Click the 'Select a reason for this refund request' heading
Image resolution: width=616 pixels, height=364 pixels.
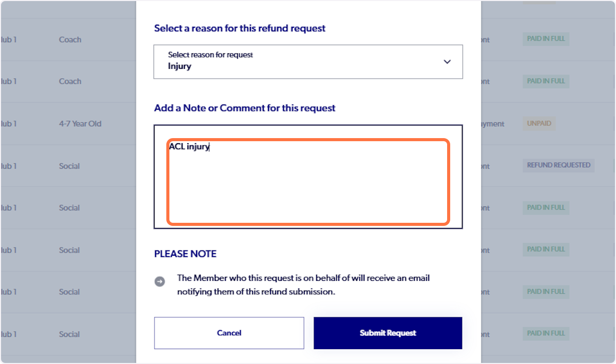click(x=239, y=28)
